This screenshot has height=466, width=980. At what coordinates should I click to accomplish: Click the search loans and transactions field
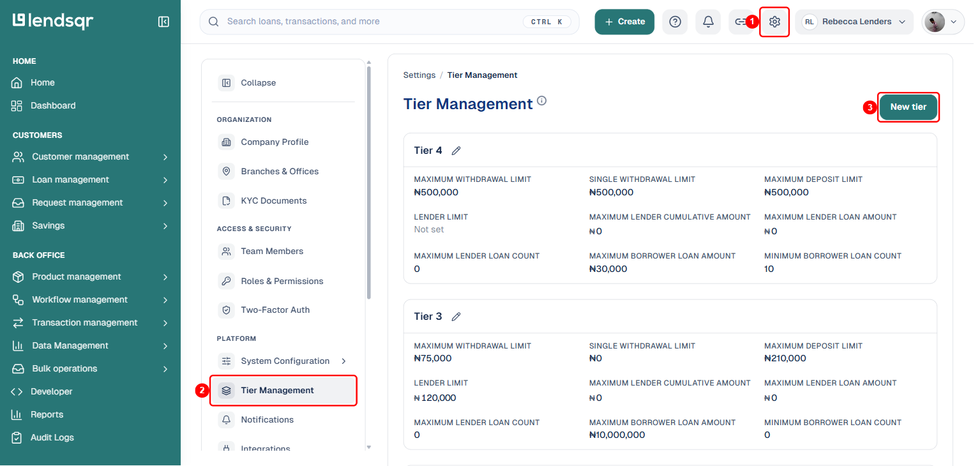point(389,22)
